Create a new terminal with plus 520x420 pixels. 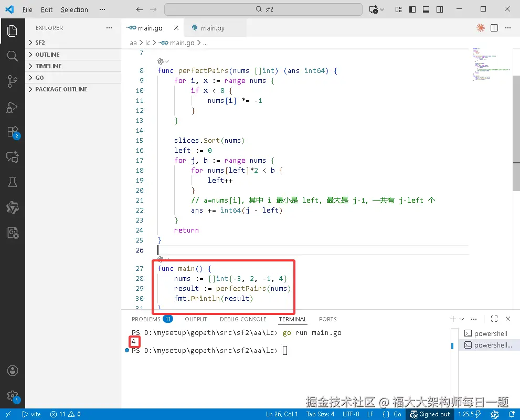(x=453, y=319)
